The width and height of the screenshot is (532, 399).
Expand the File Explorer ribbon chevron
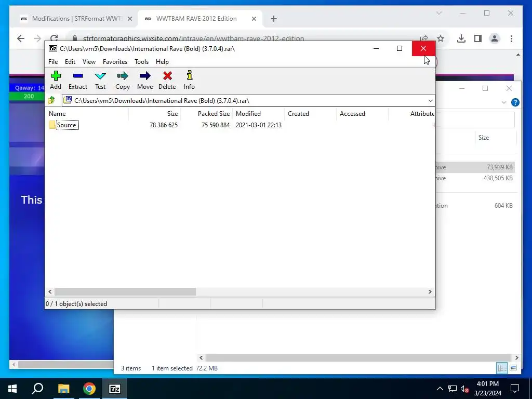coord(504,102)
